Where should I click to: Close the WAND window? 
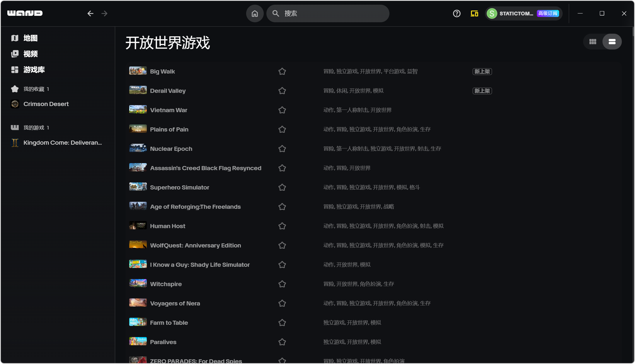(624, 13)
